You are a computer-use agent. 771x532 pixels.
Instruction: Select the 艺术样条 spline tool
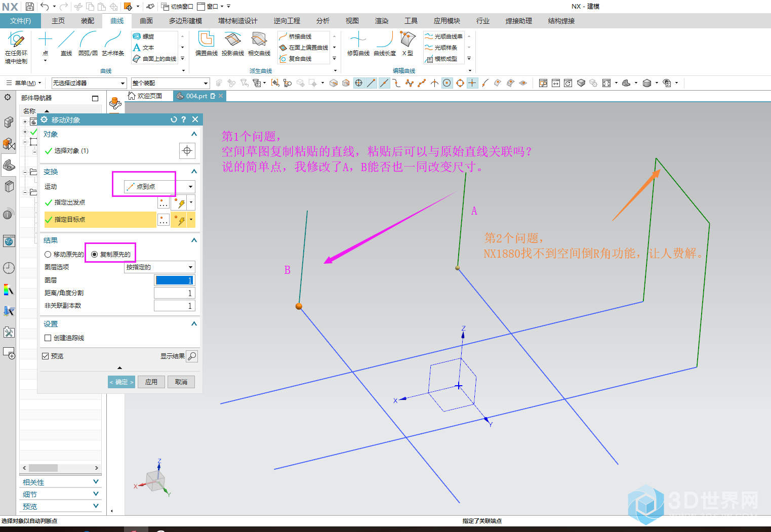click(x=113, y=44)
